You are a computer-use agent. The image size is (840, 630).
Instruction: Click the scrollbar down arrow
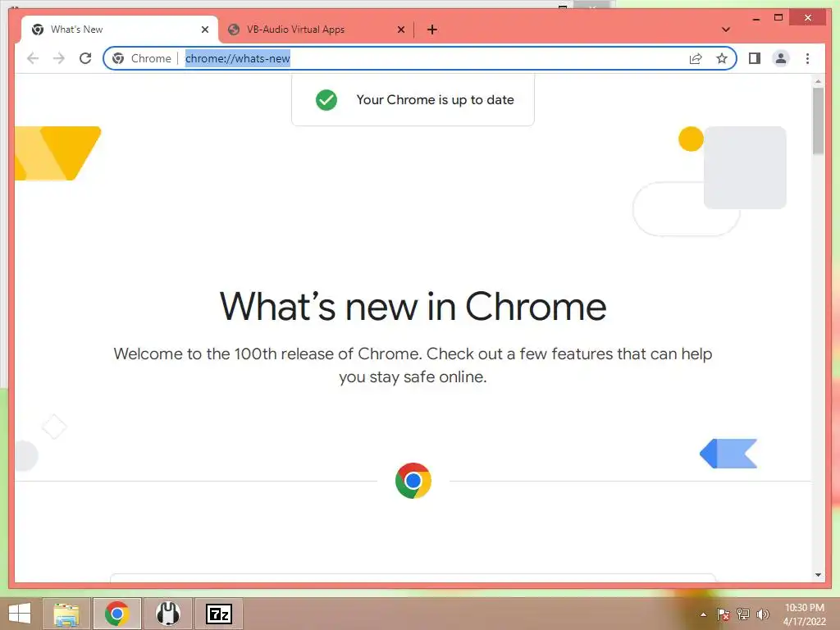pos(818,575)
